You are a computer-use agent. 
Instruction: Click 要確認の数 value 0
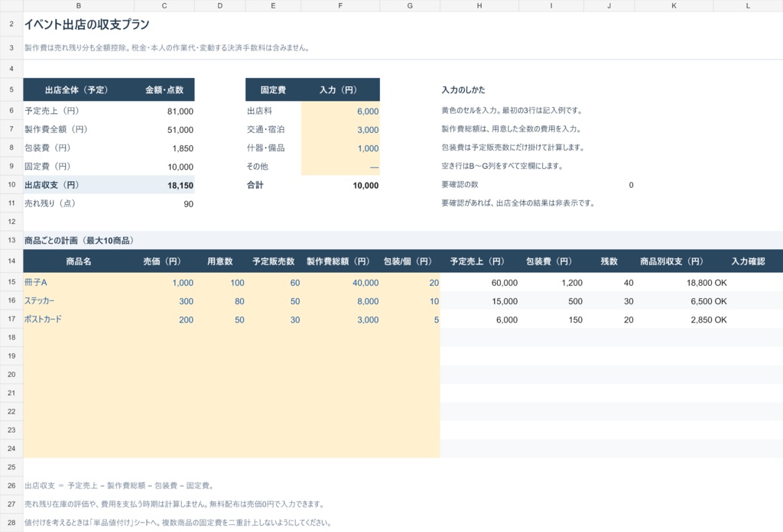[609, 185]
